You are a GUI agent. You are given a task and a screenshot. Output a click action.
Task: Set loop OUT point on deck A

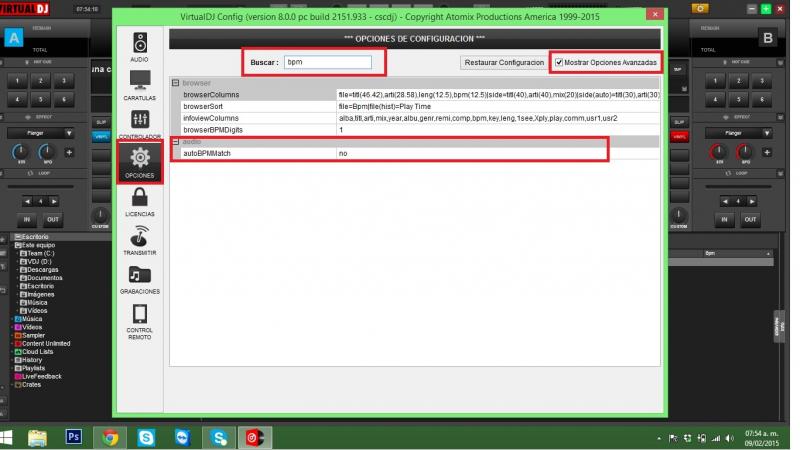coord(53,219)
